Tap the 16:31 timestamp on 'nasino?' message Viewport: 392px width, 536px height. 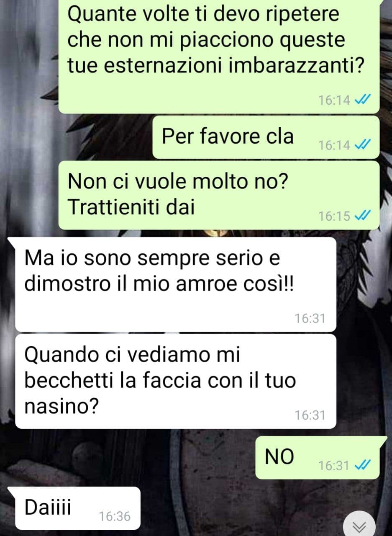(x=310, y=415)
